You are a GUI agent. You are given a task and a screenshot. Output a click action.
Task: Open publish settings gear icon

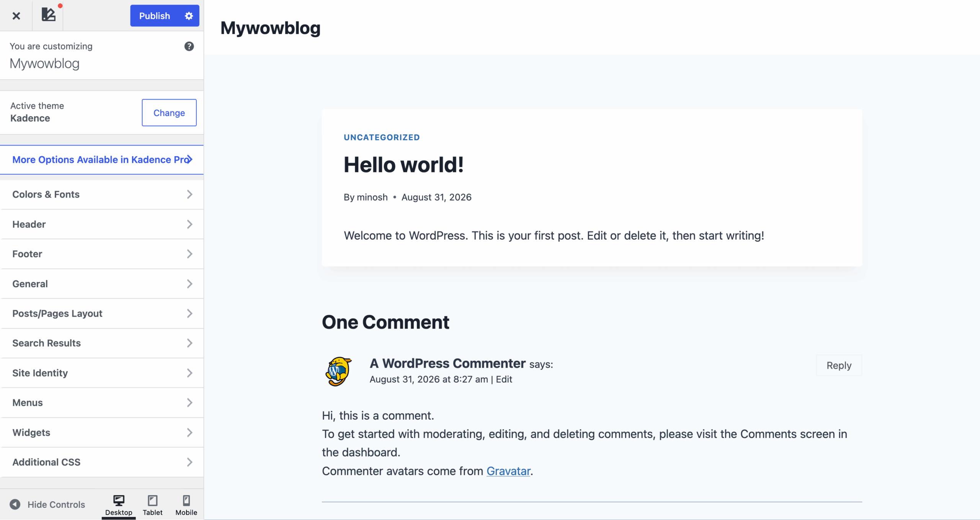coord(189,16)
